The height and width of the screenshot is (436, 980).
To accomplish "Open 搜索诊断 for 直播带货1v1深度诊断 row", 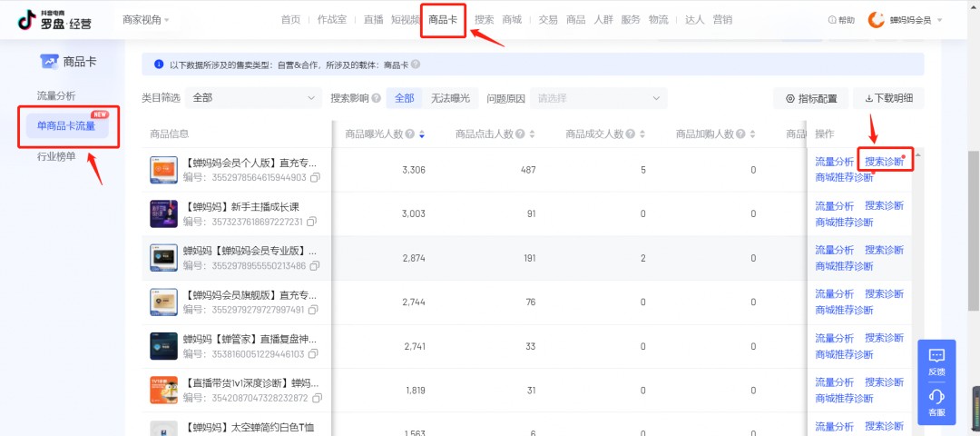I will [x=885, y=382].
